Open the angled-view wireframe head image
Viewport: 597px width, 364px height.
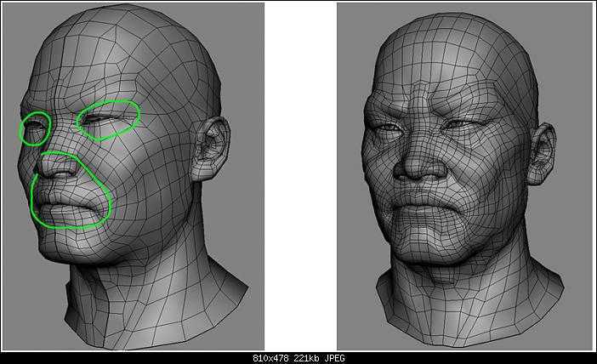(x=133, y=176)
